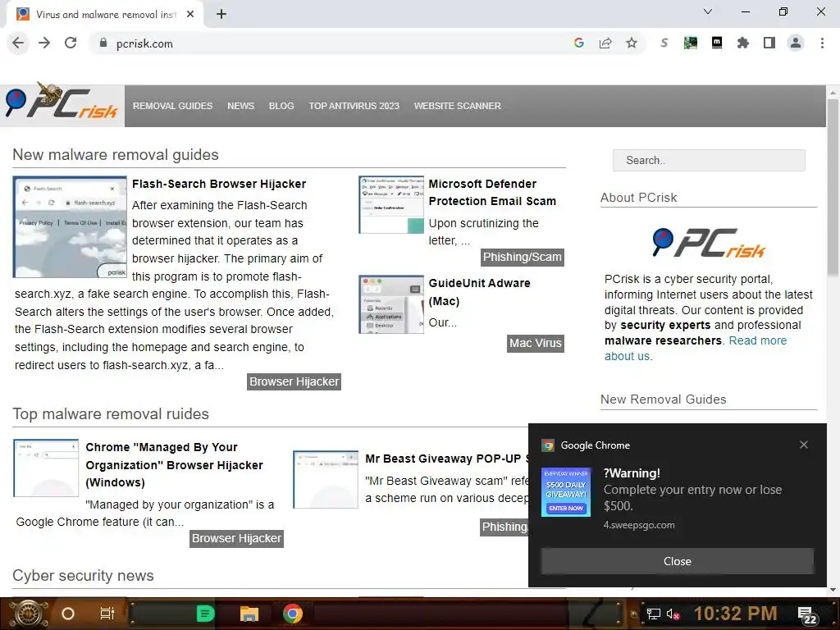Image resolution: width=840 pixels, height=630 pixels.
Task: Open the Start menu gear button
Action: (29, 614)
